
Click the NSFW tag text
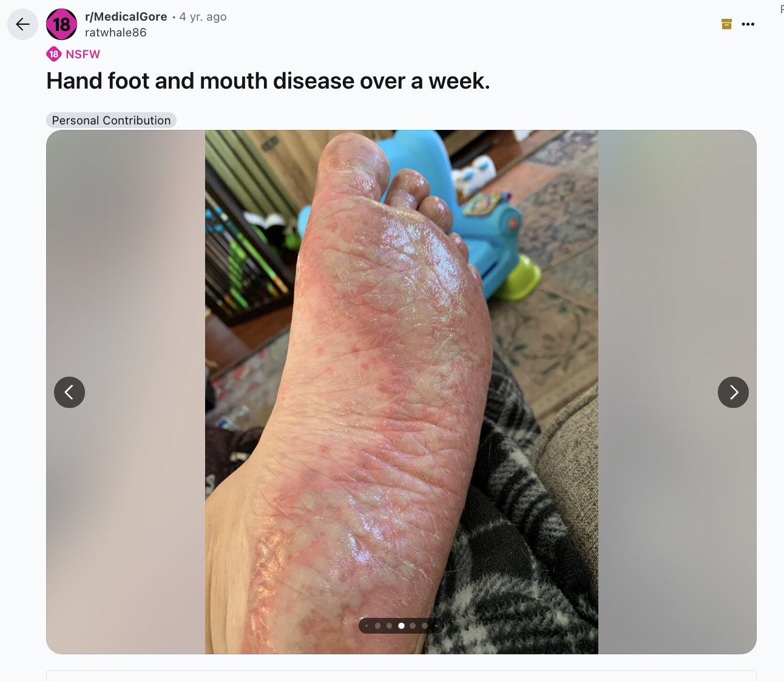[83, 54]
